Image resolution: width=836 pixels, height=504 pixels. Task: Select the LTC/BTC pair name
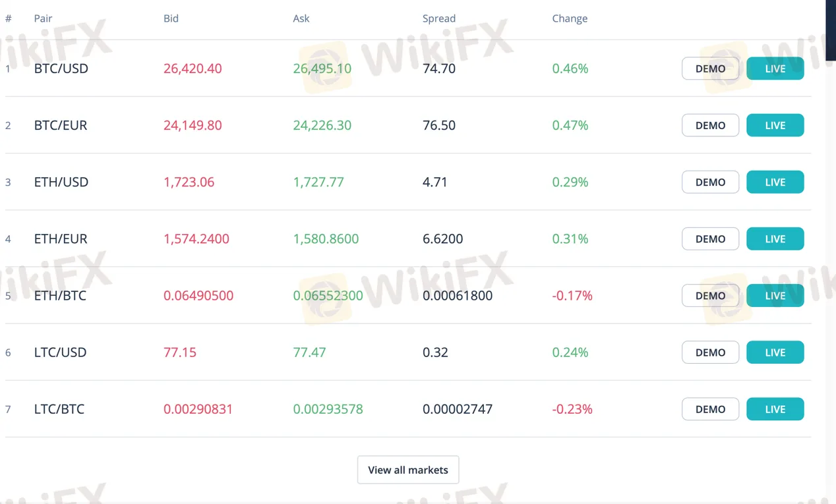[x=59, y=408]
